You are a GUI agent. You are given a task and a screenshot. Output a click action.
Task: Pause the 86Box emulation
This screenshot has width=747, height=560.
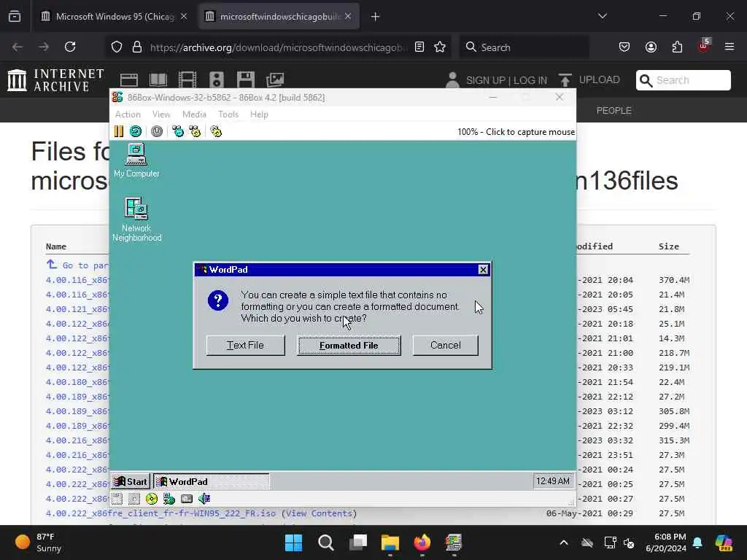[x=119, y=131]
